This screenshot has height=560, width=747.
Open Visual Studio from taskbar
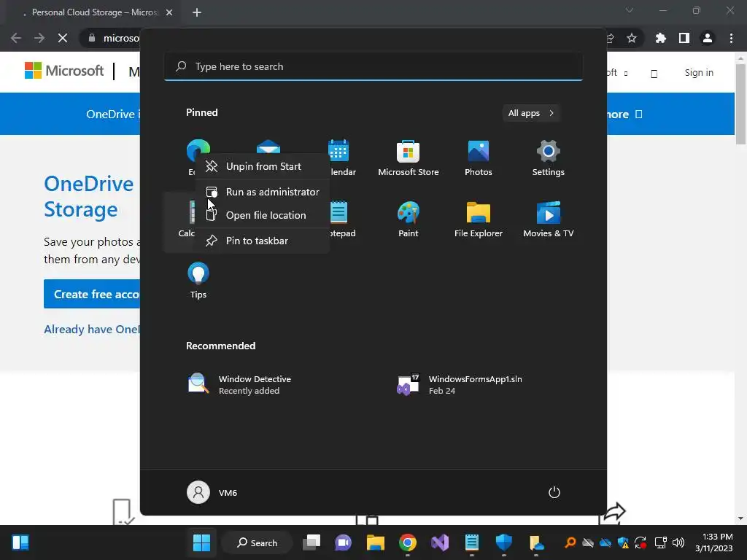(440, 542)
